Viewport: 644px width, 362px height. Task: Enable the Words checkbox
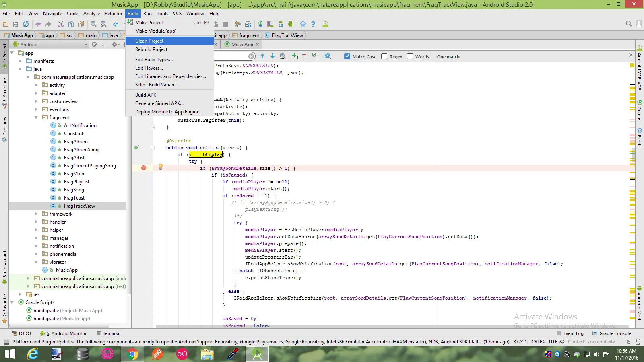pos(410,57)
